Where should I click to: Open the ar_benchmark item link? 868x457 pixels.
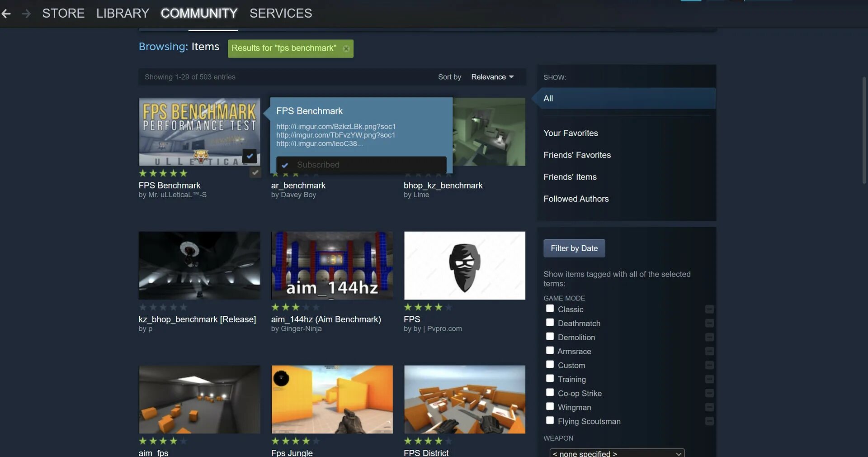(298, 185)
